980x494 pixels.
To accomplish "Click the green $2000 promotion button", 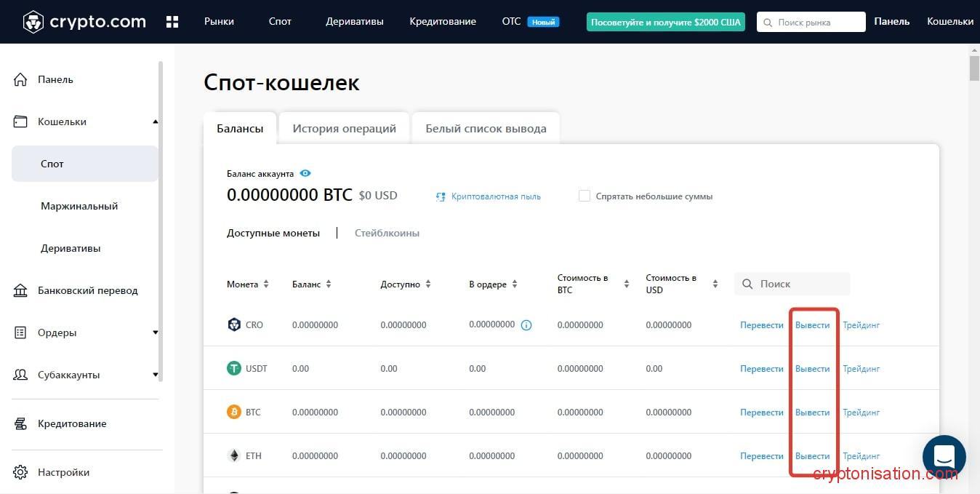I will click(x=665, y=22).
